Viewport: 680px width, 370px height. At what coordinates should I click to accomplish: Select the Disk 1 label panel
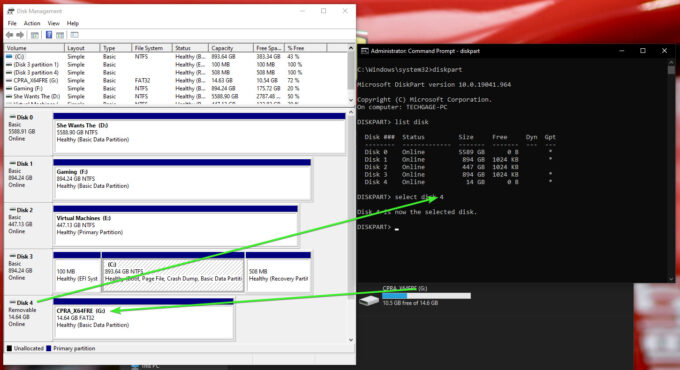[28, 180]
